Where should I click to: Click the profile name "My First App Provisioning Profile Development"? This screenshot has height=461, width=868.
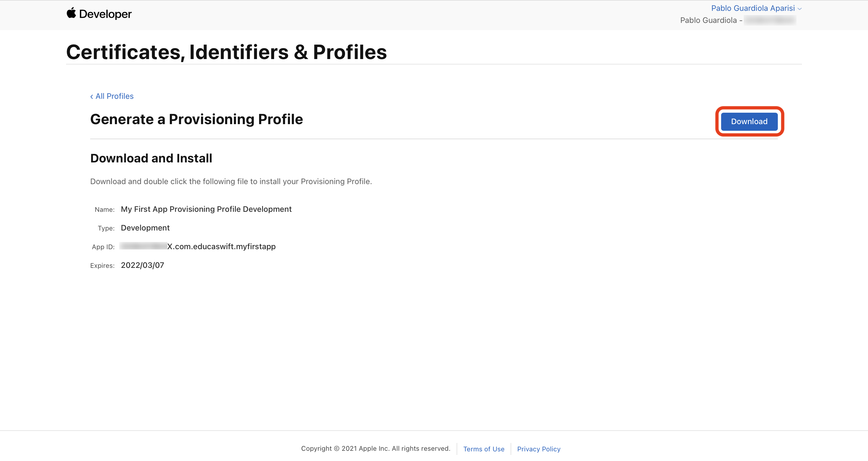206,209
